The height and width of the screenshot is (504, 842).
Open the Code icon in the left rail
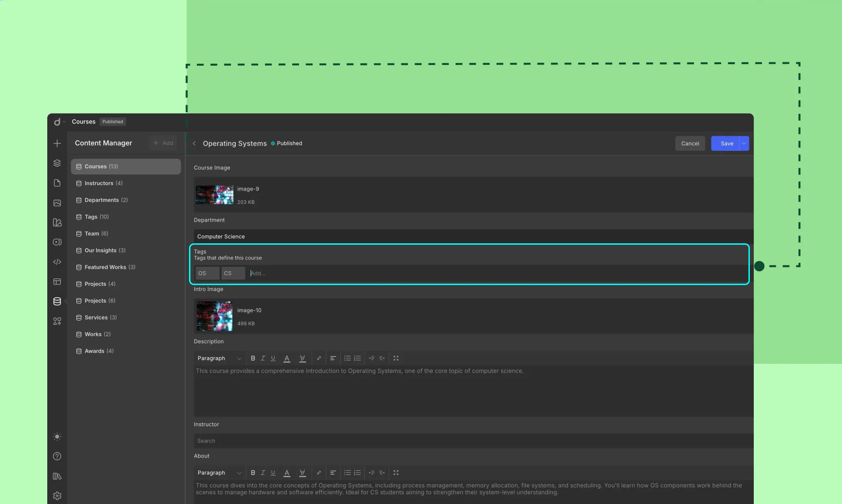(57, 262)
